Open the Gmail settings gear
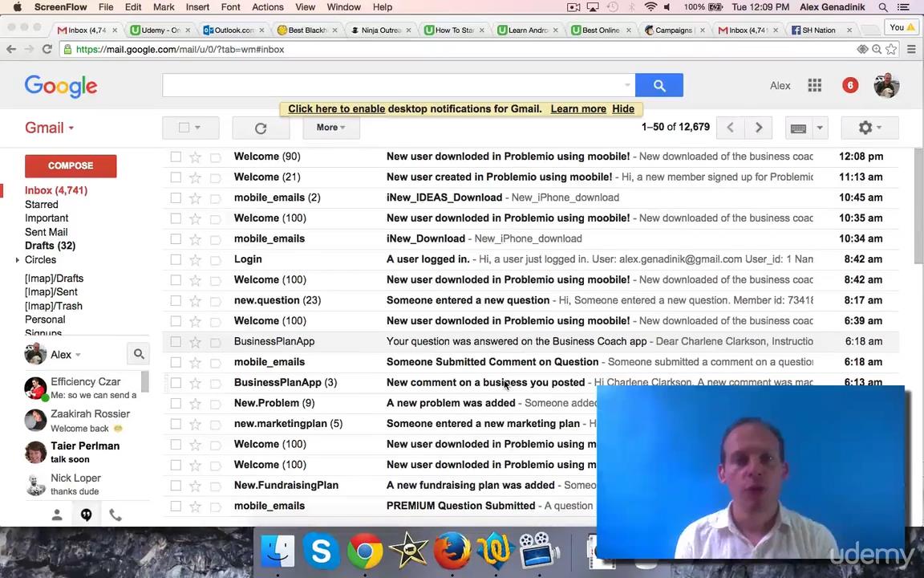Screen dimensions: 924x578 point(868,128)
